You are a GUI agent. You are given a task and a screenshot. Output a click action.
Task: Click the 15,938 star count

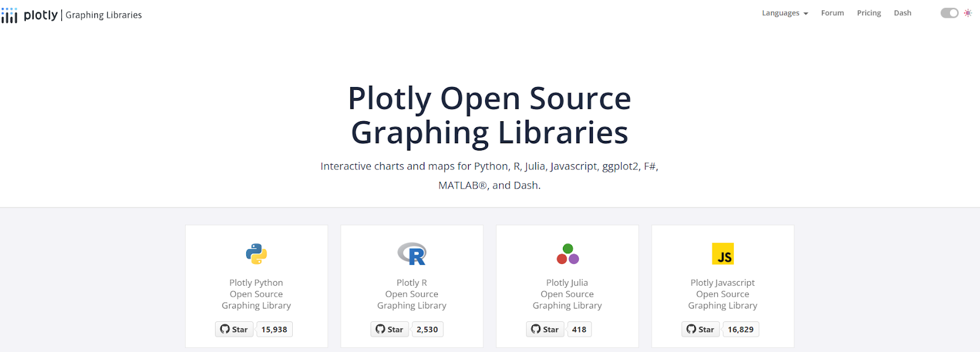pyautogui.click(x=274, y=329)
